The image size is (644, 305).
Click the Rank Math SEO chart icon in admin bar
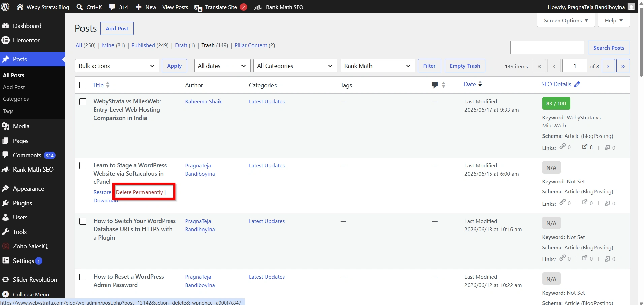pyautogui.click(x=258, y=7)
